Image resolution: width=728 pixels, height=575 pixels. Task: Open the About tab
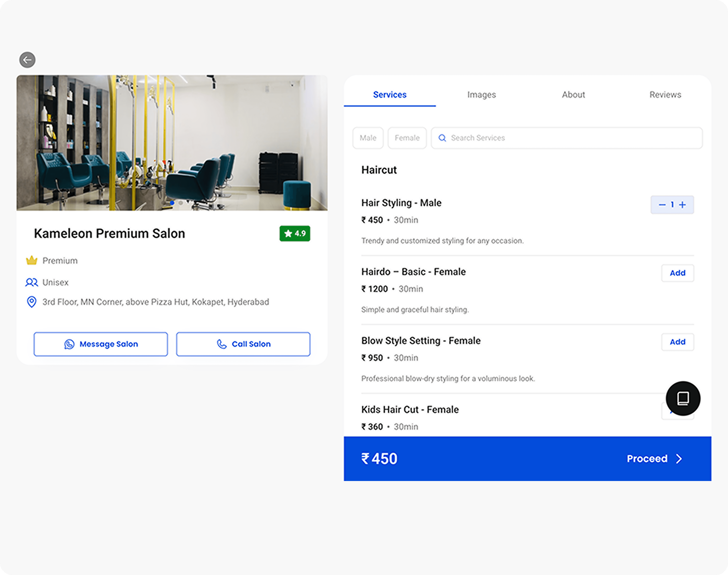(573, 95)
